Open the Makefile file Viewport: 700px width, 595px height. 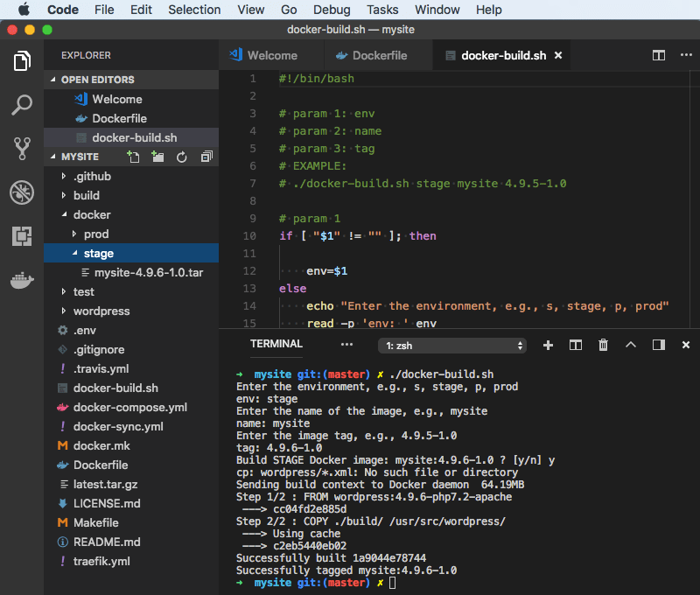131,522
